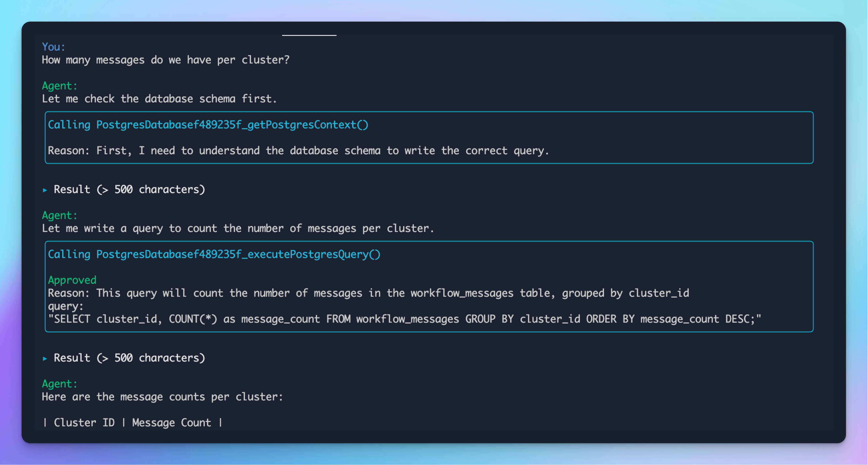Click the SELECT cluster_id SQL query string
The image size is (868, 465).
404,319
